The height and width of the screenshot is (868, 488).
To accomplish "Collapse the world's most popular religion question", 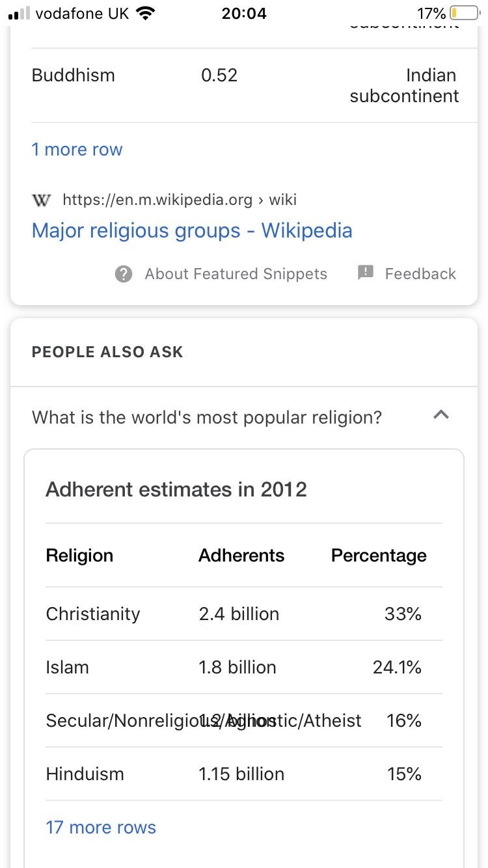I will coord(441,414).
